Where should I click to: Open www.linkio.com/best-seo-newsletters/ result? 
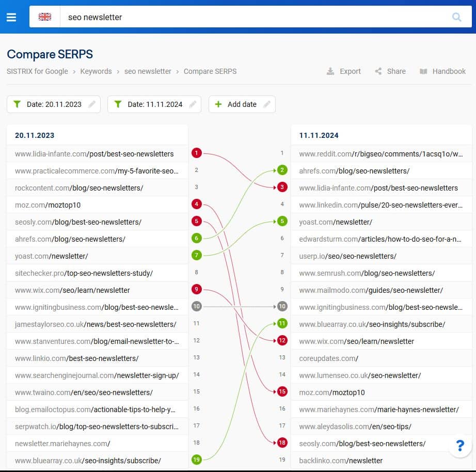[x=77, y=358]
